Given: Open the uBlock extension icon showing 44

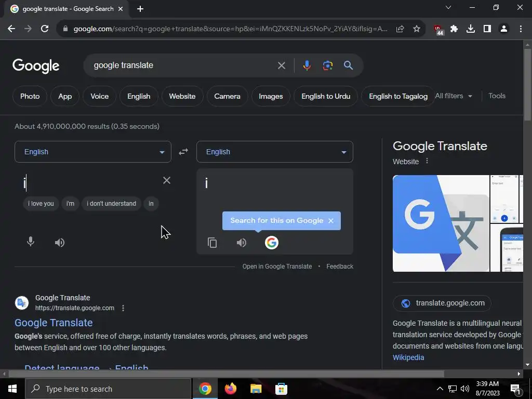Looking at the screenshot, I should click(x=438, y=30).
